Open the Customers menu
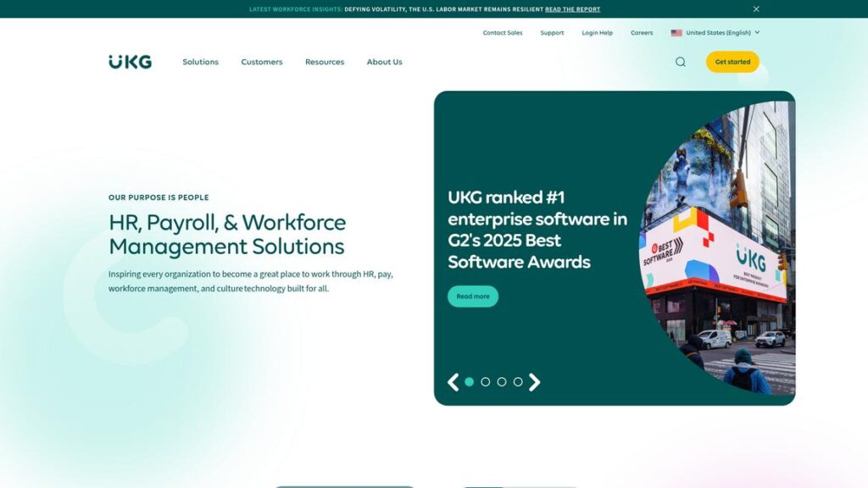Viewport: 868px width, 488px height. 262,62
